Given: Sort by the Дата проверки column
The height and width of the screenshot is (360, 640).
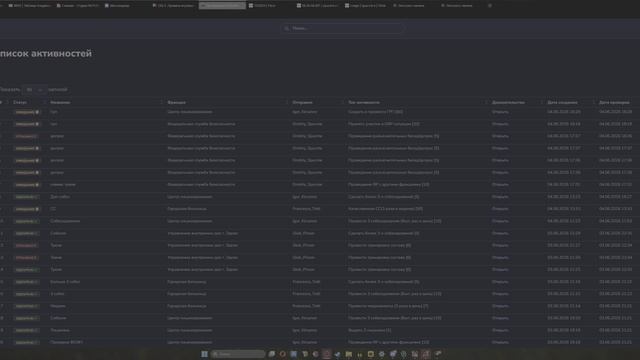Looking at the screenshot, I should (614, 102).
